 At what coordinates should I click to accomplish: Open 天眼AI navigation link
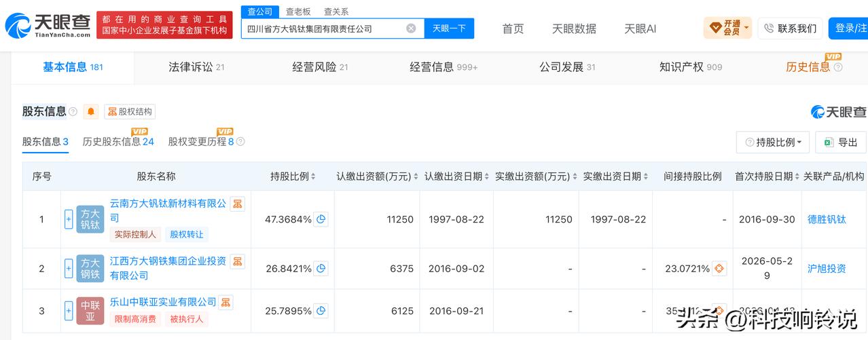pos(640,29)
